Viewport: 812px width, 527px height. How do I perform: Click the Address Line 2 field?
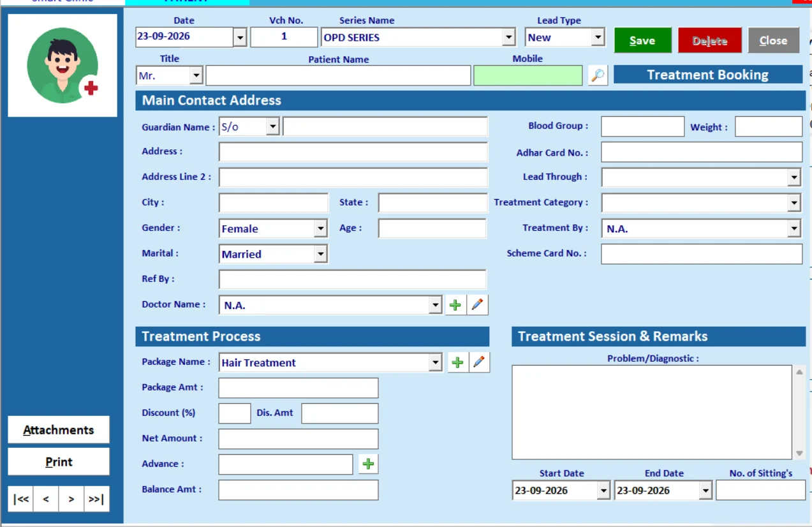click(x=353, y=177)
